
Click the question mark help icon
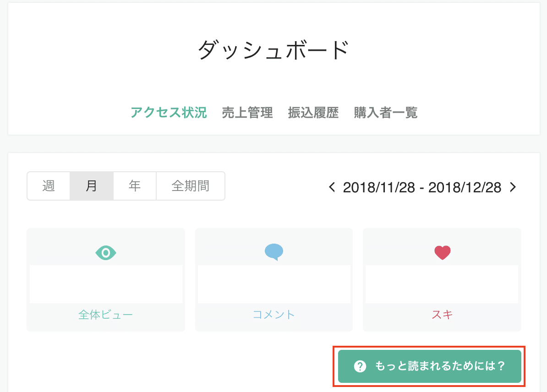click(360, 366)
